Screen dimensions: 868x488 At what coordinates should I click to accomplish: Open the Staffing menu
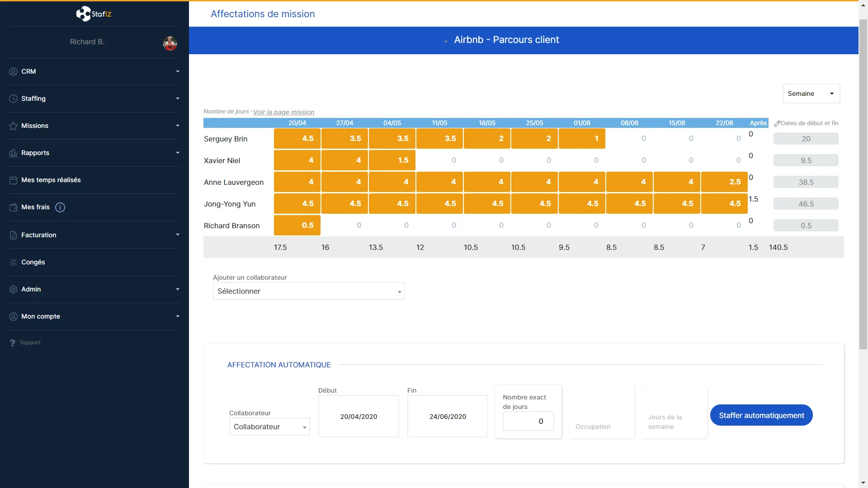point(94,99)
